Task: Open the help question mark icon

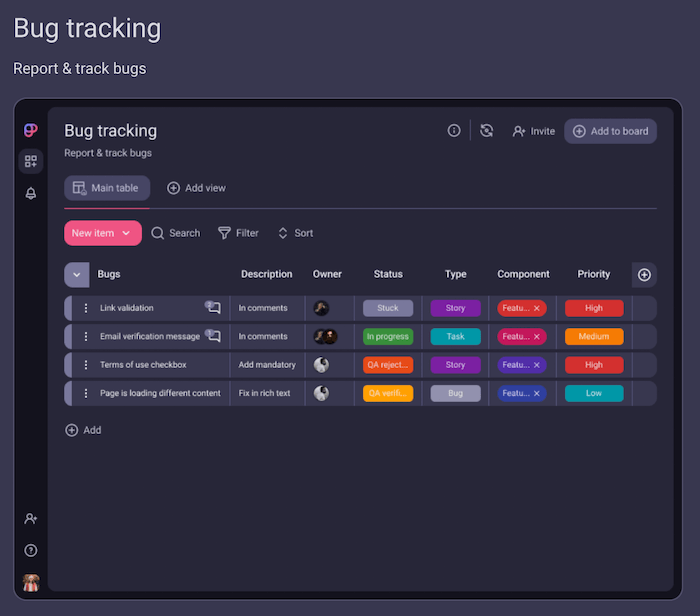Action: 31,550
